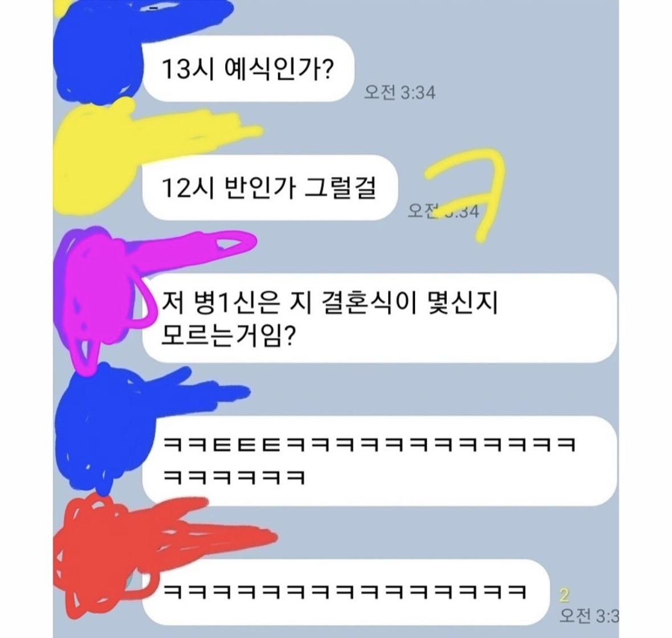Tap the partly covered timestamp under the yellow ㅋ

[x=443, y=211]
